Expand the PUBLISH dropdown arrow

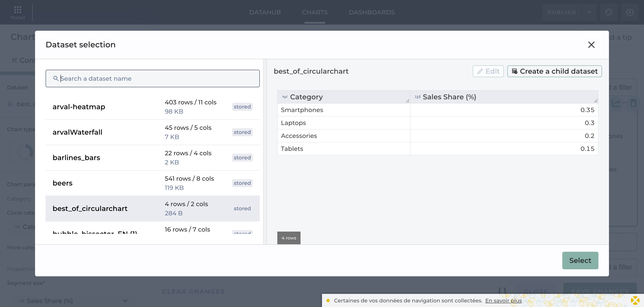pyautogui.click(x=589, y=12)
